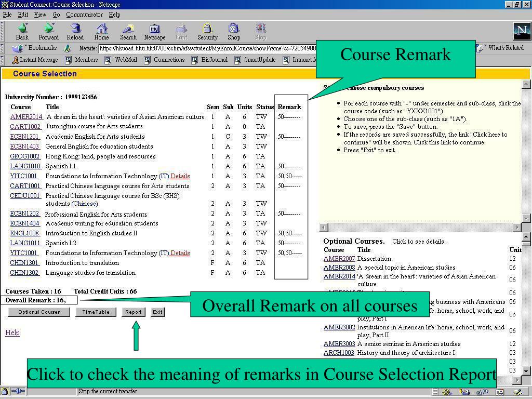The image size is (532, 399).
Task: Open the LANG1010 Spanish I.1 link
Action: pyautogui.click(x=25, y=166)
